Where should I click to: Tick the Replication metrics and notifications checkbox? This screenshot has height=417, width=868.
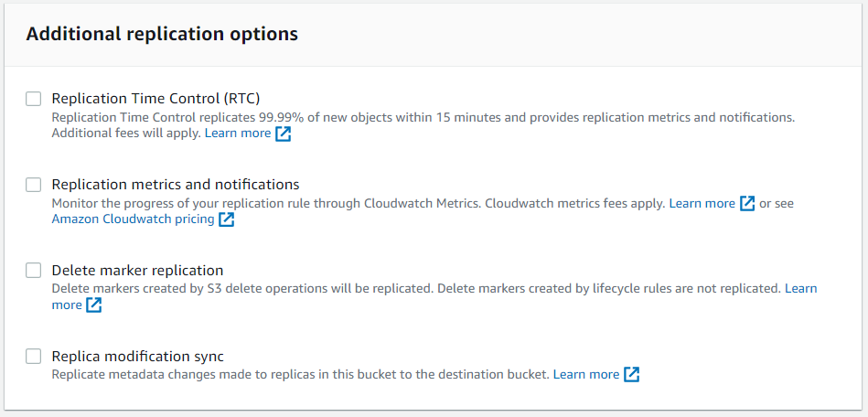34,185
